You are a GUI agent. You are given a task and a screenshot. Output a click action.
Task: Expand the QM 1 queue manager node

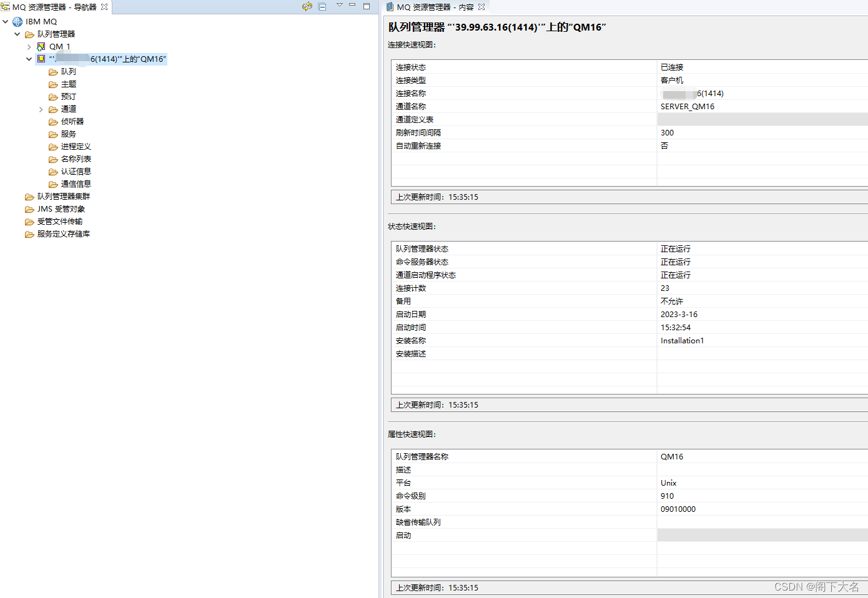29,46
